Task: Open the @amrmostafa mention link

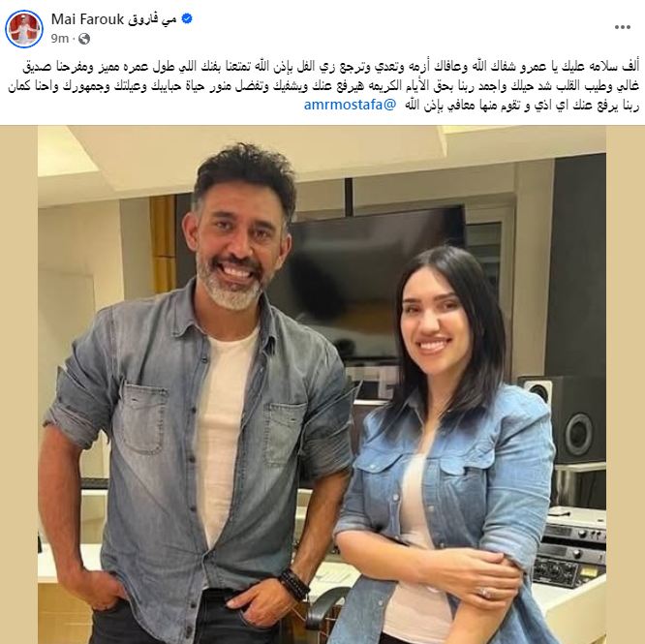Action: (x=350, y=105)
